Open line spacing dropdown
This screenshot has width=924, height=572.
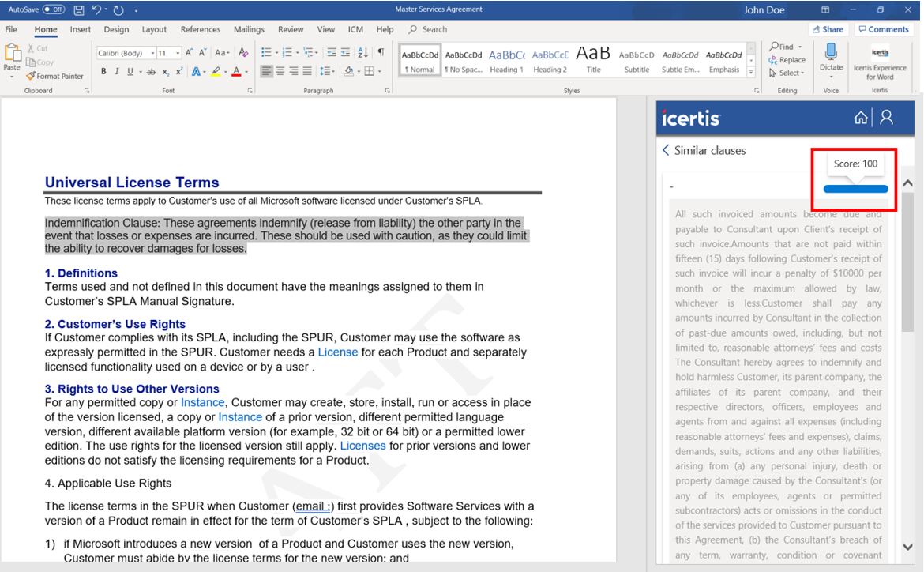tap(326, 71)
